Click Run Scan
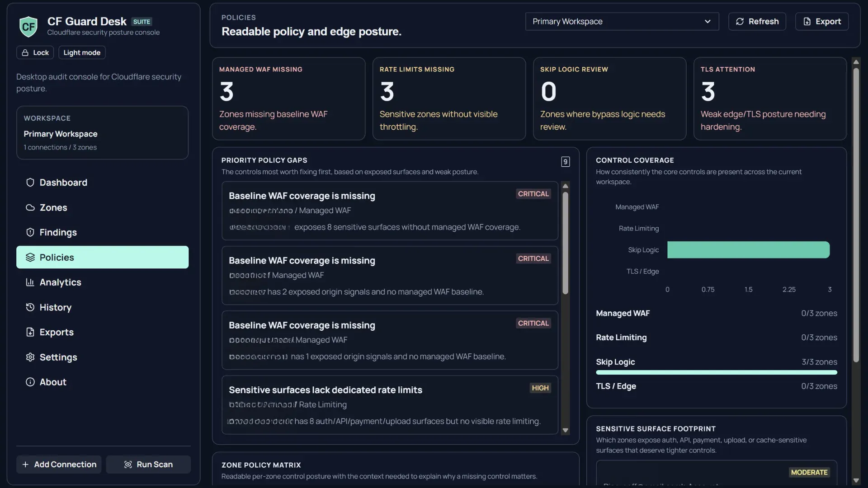The image size is (868, 488). (148, 465)
